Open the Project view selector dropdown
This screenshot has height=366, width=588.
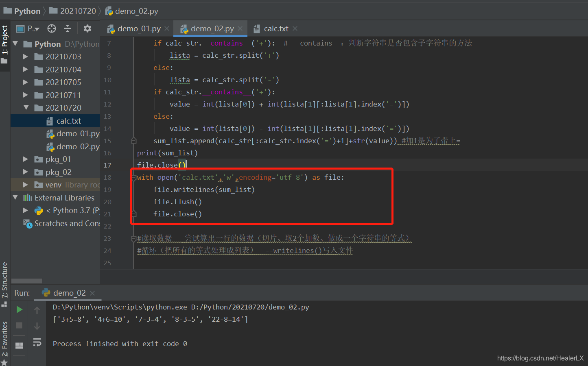[x=28, y=28]
